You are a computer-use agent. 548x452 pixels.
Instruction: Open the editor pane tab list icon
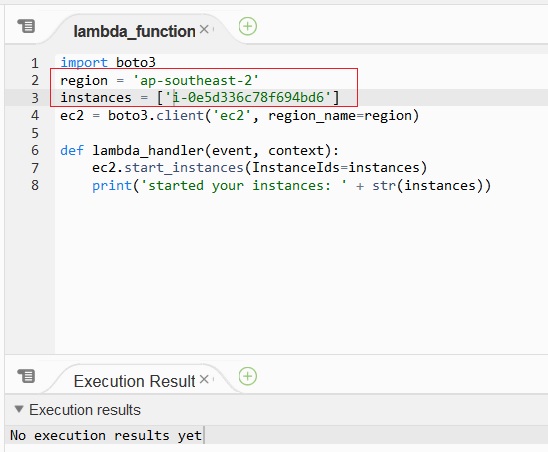coord(26,26)
